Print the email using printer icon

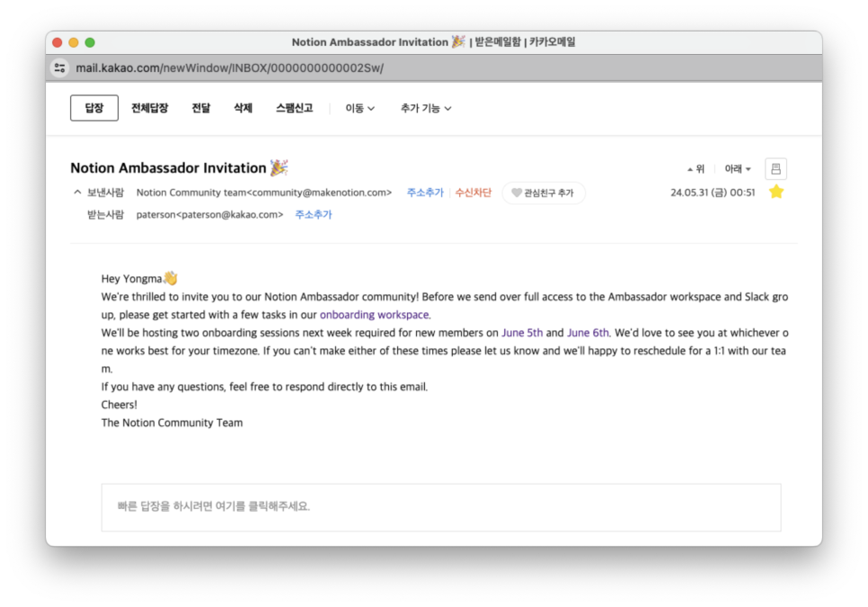click(x=775, y=169)
